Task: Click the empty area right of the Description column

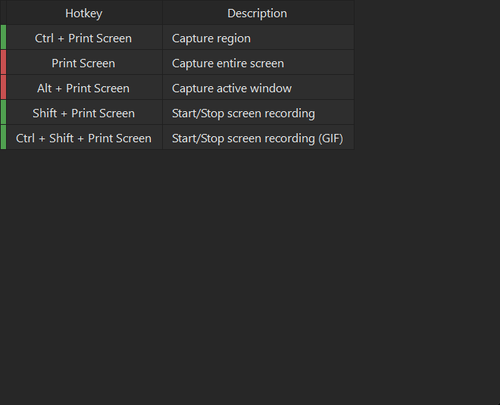Action: coord(427,75)
